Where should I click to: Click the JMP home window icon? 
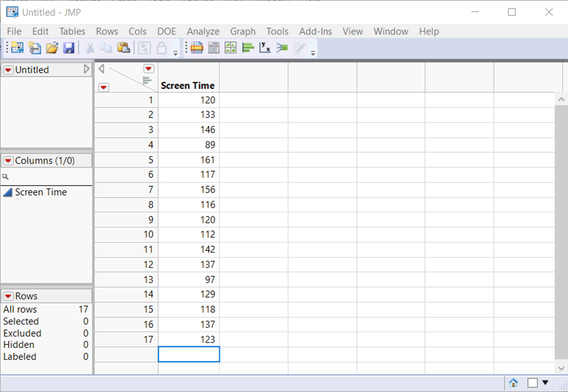[513, 383]
